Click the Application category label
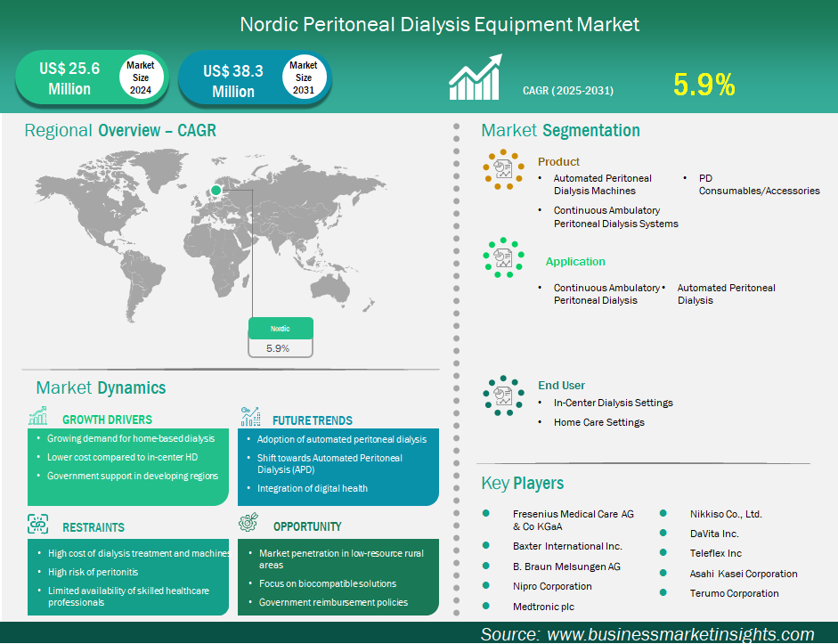 coord(575,261)
